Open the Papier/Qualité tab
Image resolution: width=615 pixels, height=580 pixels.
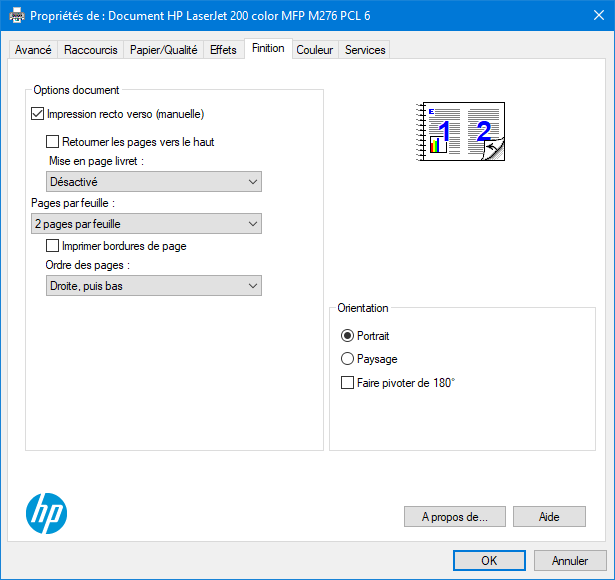(x=164, y=50)
